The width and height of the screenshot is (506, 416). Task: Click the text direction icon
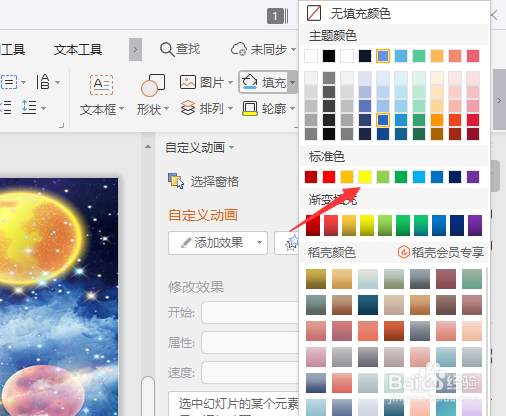point(43,82)
